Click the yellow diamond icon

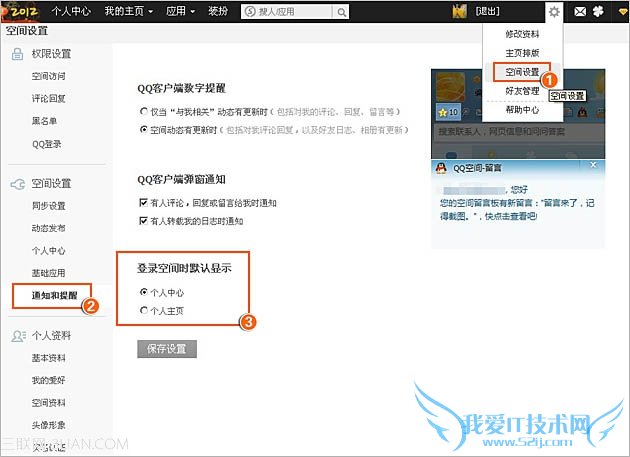pos(624,12)
